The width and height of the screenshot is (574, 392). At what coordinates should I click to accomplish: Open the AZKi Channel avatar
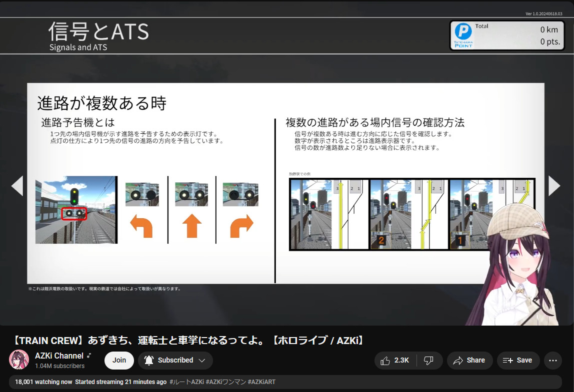(19, 360)
